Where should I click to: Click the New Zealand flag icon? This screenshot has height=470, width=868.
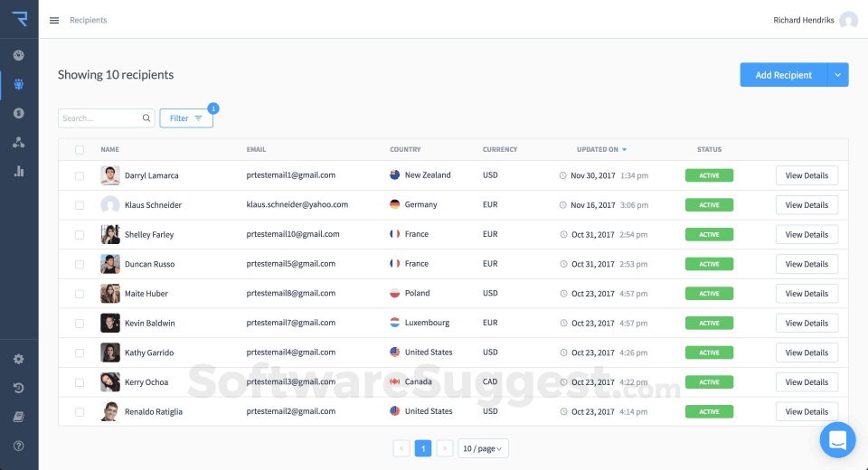395,175
